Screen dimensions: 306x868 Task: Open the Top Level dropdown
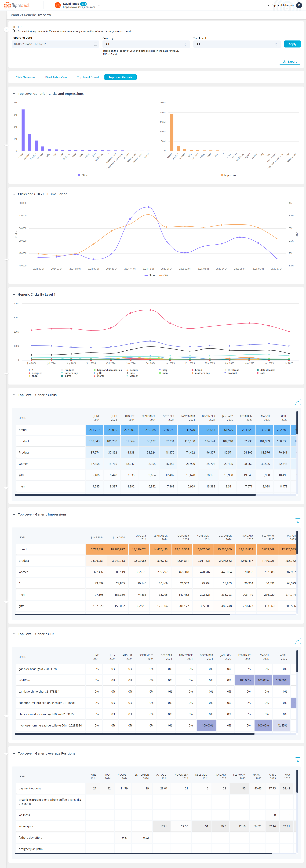237,44
